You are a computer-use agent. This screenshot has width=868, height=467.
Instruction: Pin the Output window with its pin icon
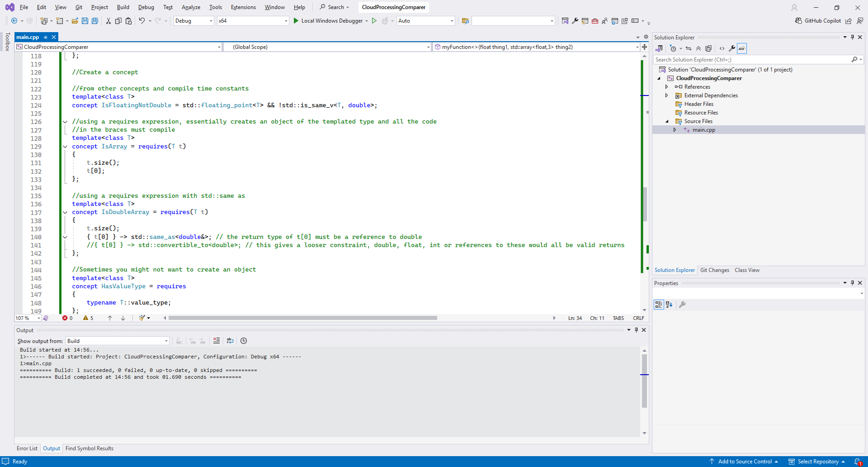[636, 330]
